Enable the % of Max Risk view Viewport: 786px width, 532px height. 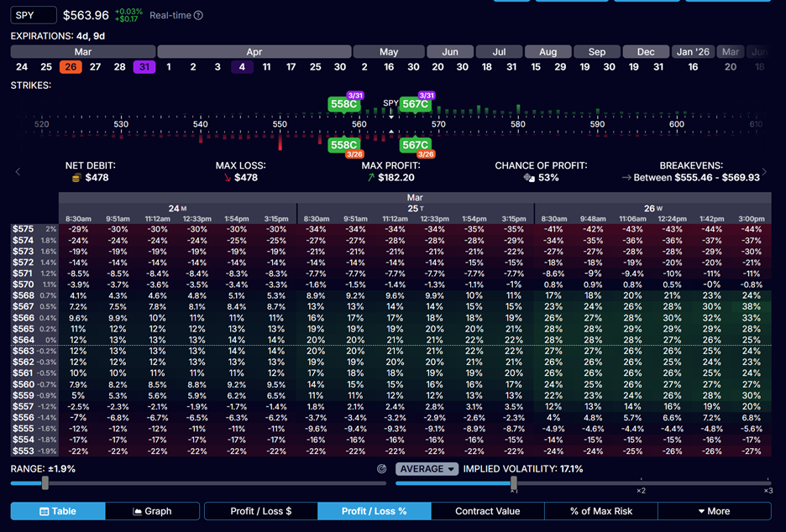coord(601,511)
